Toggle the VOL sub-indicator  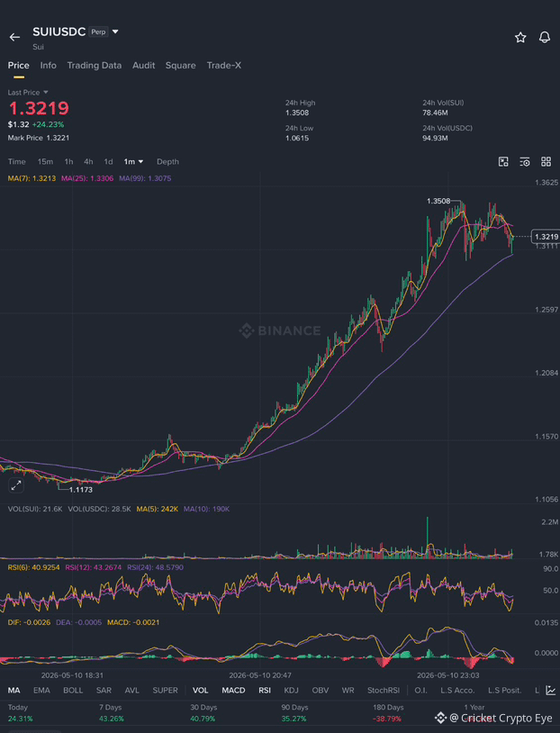(x=201, y=691)
